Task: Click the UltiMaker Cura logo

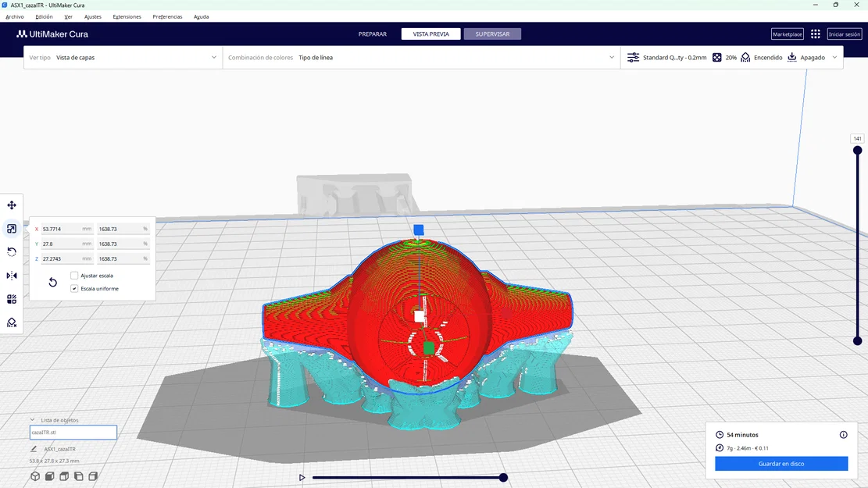Action: [52, 34]
